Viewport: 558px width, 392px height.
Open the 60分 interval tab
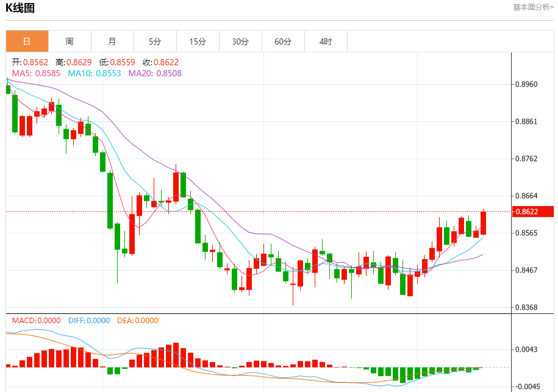pos(284,41)
